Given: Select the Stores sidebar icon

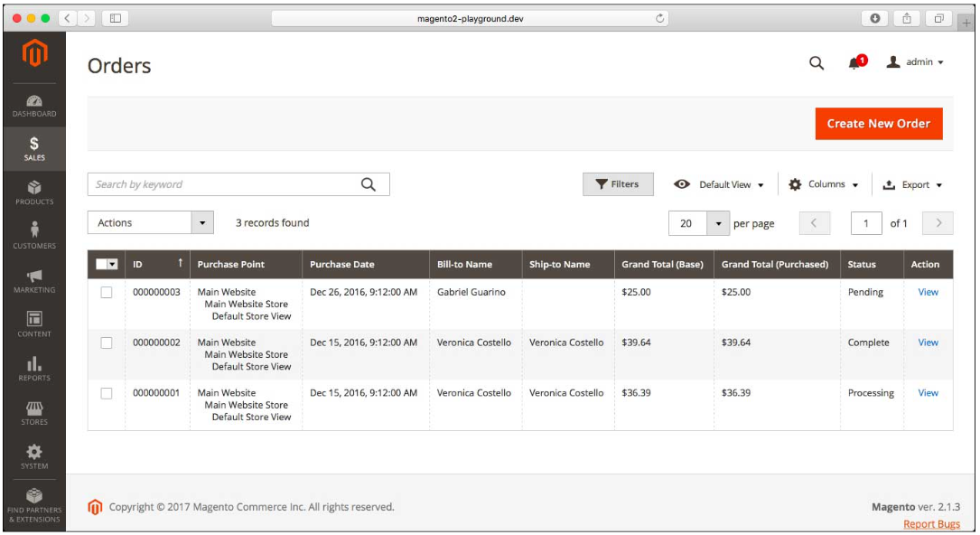Looking at the screenshot, I should pos(33,409).
